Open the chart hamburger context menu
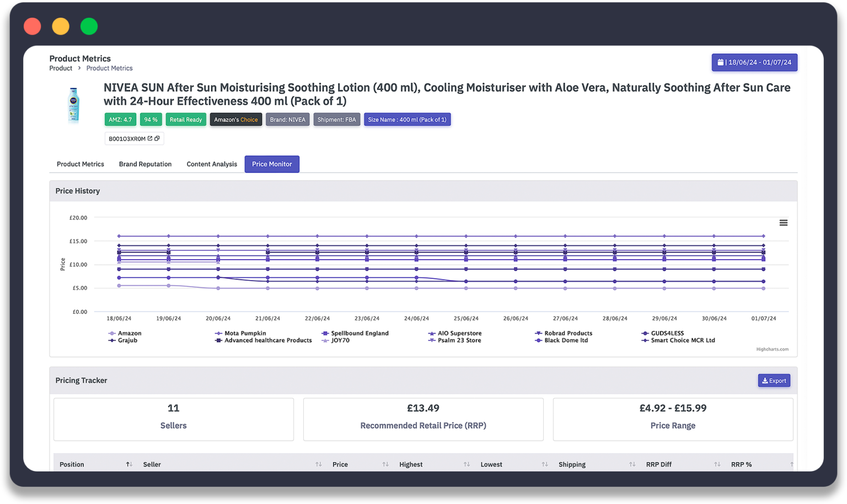The width and height of the screenshot is (847, 504). point(783,223)
